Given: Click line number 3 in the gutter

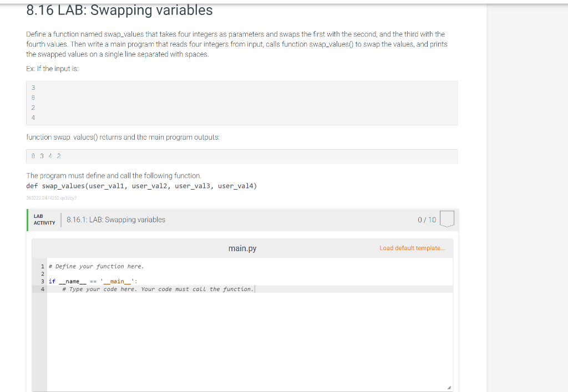Looking at the screenshot, I should [43, 281].
